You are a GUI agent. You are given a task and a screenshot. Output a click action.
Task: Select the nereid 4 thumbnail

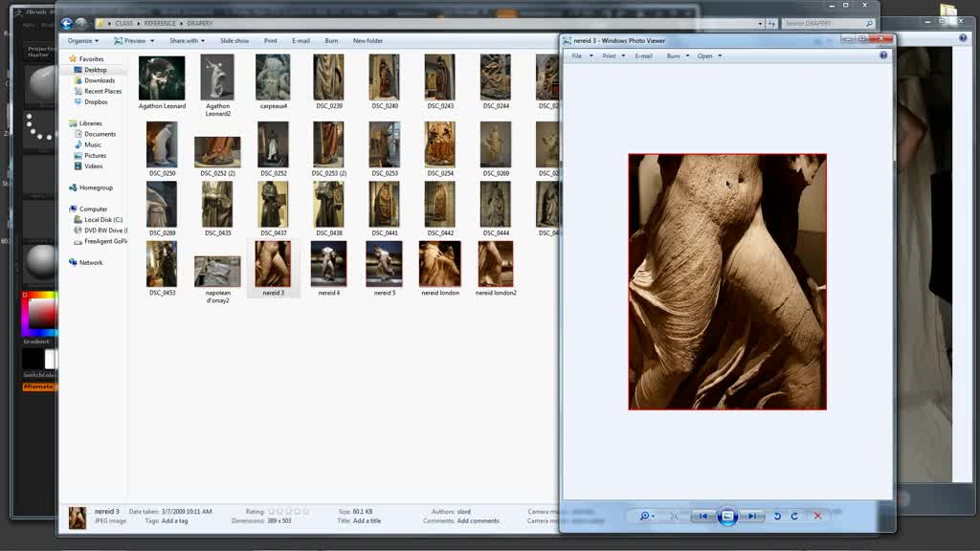coord(329,264)
